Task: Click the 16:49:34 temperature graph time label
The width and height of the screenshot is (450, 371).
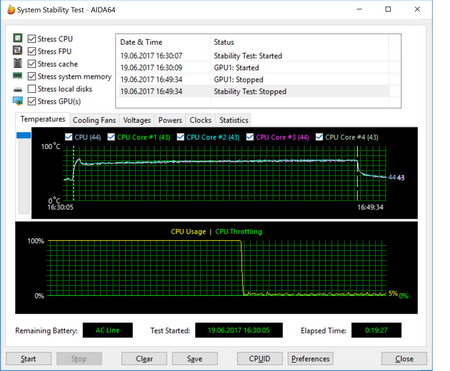Action: click(x=370, y=207)
